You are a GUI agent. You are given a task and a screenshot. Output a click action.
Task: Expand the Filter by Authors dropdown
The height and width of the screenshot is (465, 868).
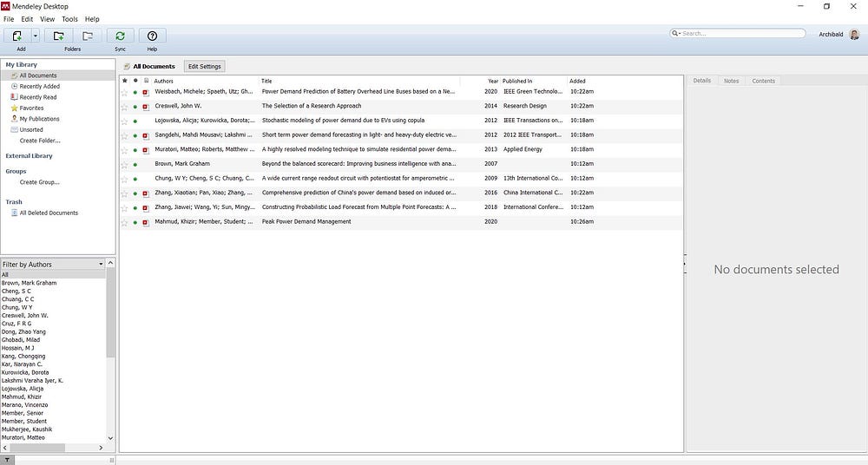pyautogui.click(x=101, y=265)
